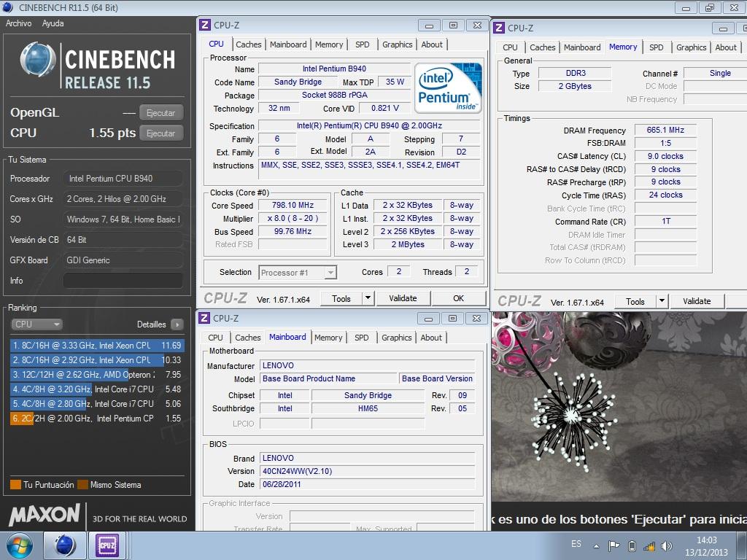The height and width of the screenshot is (560, 747).
Task: Click taskbar clock 14:03
Action: point(706,540)
